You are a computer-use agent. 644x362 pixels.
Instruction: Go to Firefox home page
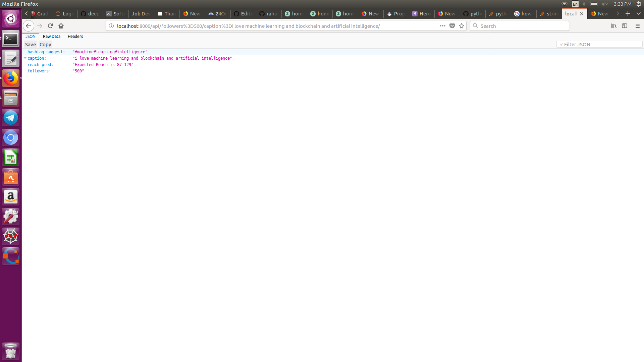(61, 26)
